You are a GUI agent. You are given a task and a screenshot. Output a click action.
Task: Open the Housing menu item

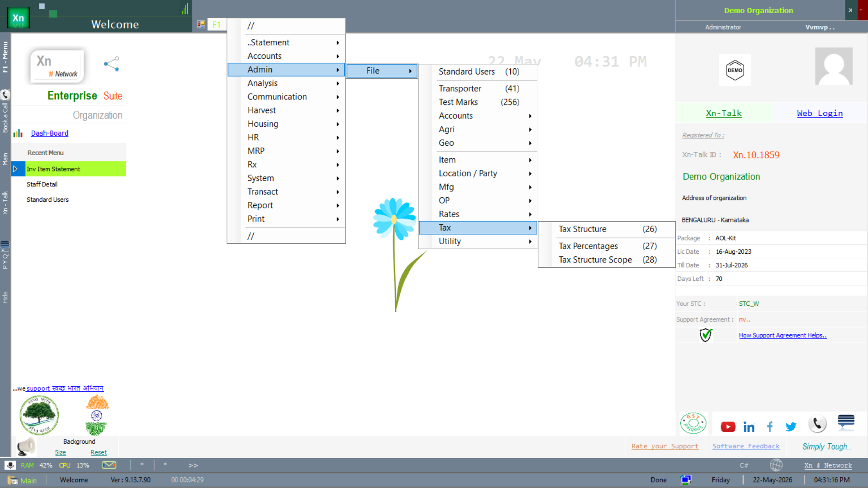(x=286, y=124)
